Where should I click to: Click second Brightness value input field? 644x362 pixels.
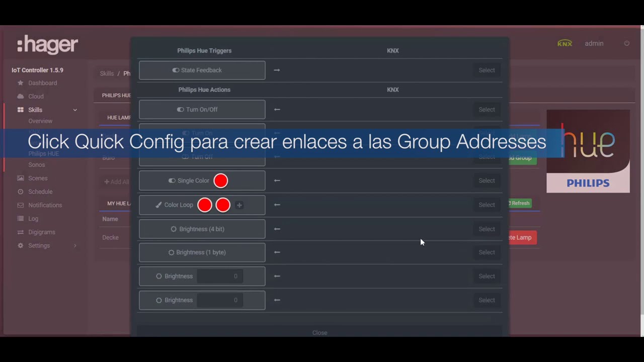220,300
